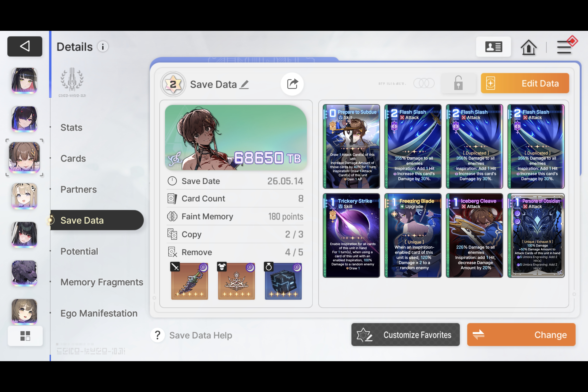Open the Trickery Strike card
Image resolution: width=588 pixels, height=392 pixels.
[351, 235]
